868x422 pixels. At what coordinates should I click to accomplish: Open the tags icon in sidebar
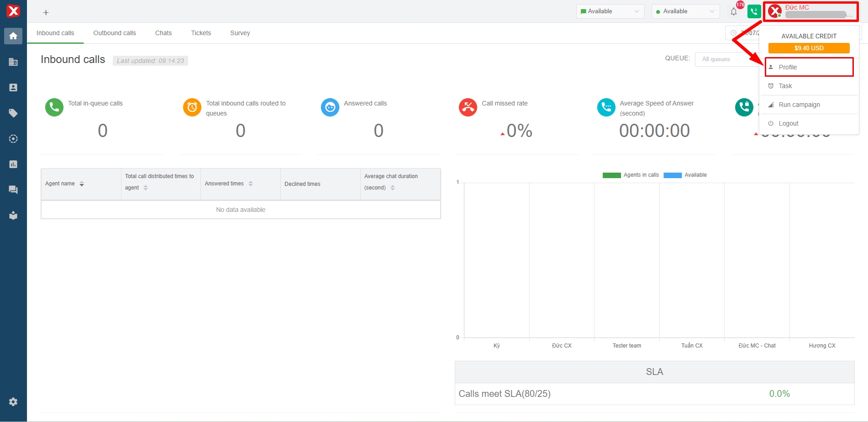coord(13,113)
